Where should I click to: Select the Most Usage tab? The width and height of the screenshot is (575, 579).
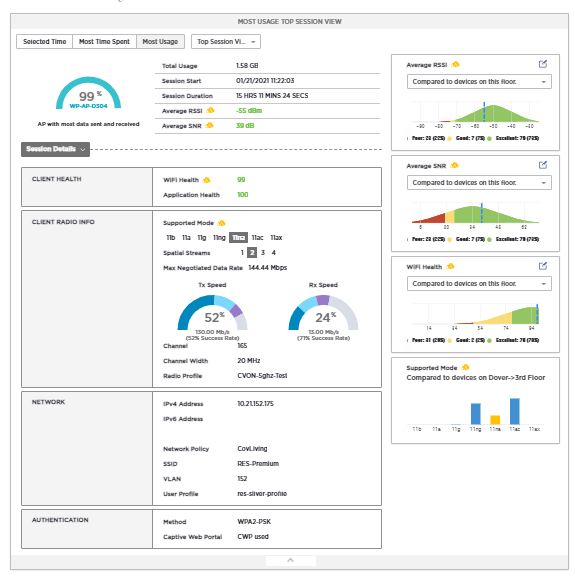[160, 41]
